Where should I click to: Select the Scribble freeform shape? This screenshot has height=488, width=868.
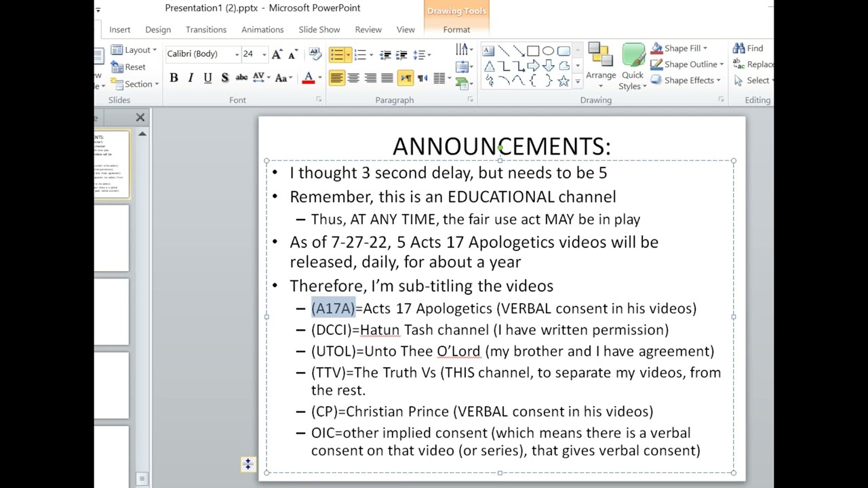click(488, 81)
